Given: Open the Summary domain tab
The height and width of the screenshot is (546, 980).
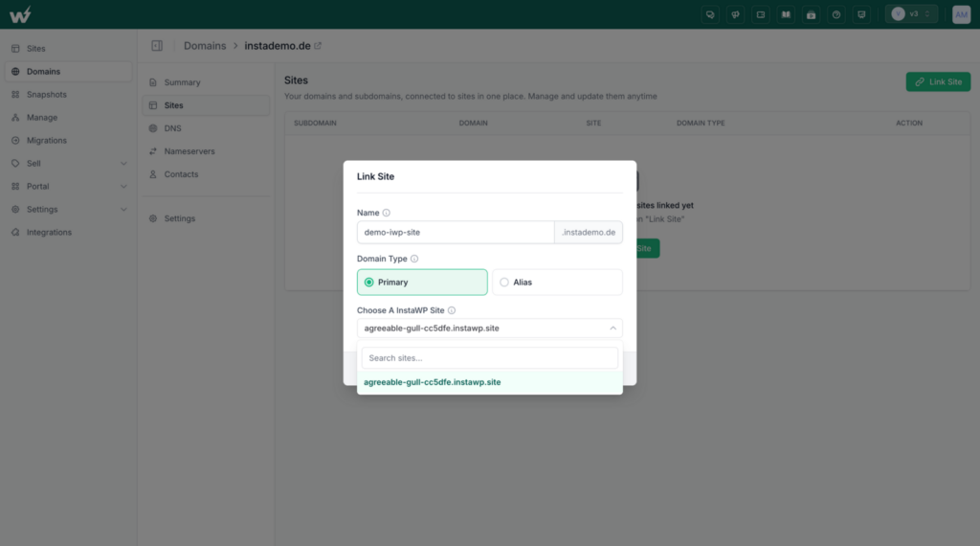Looking at the screenshot, I should [x=206, y=82].
